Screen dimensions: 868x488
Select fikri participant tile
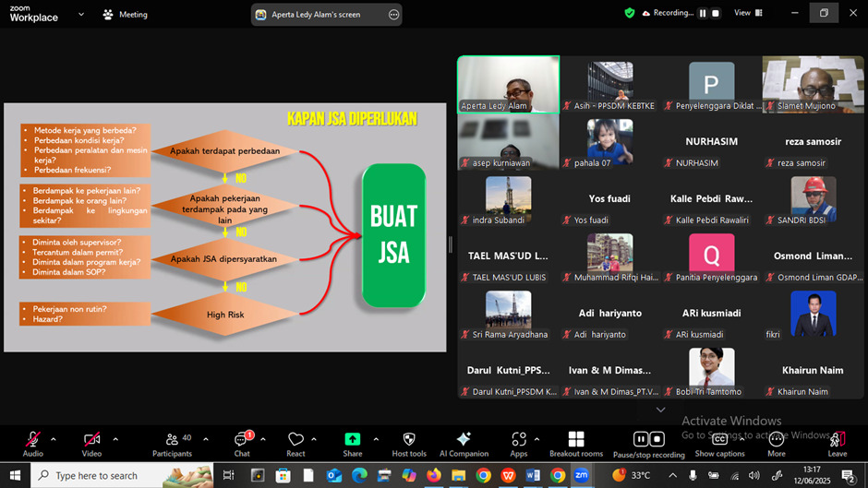[x=813, y=313]
